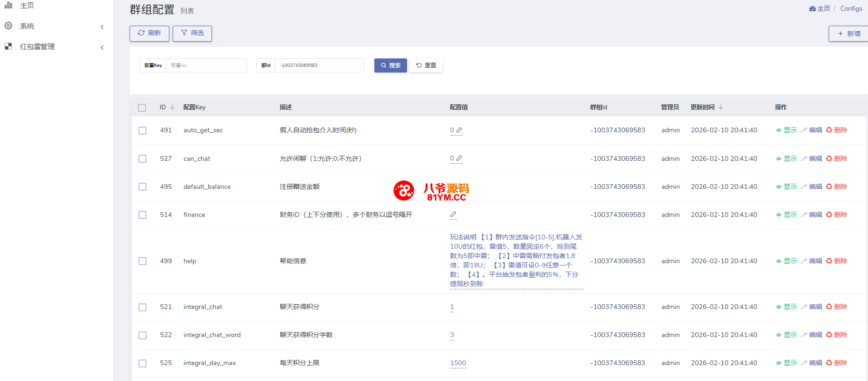868x381 pixels.
Task: Click the gear icon for System menu
Action: click(x=8, y=26)
